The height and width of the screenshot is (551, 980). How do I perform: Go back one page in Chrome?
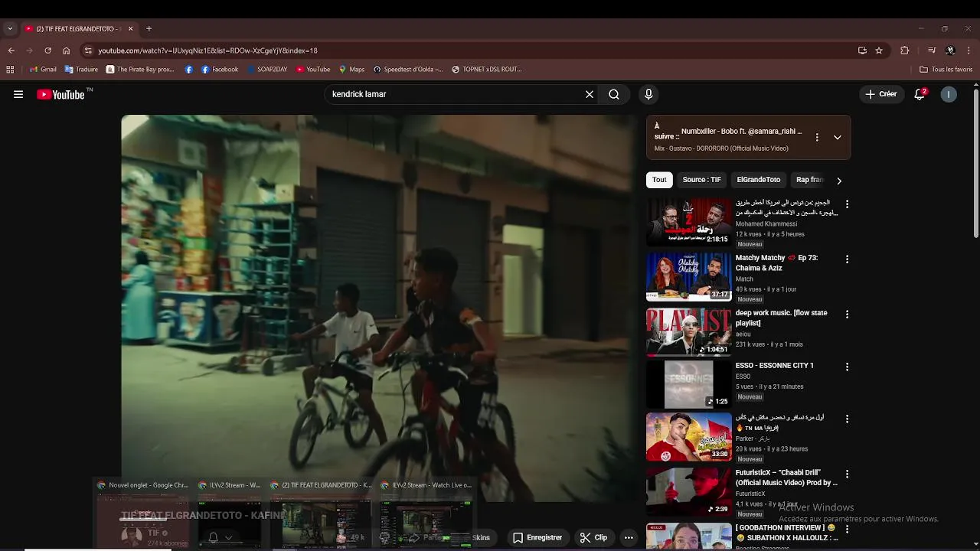(11, 51)
